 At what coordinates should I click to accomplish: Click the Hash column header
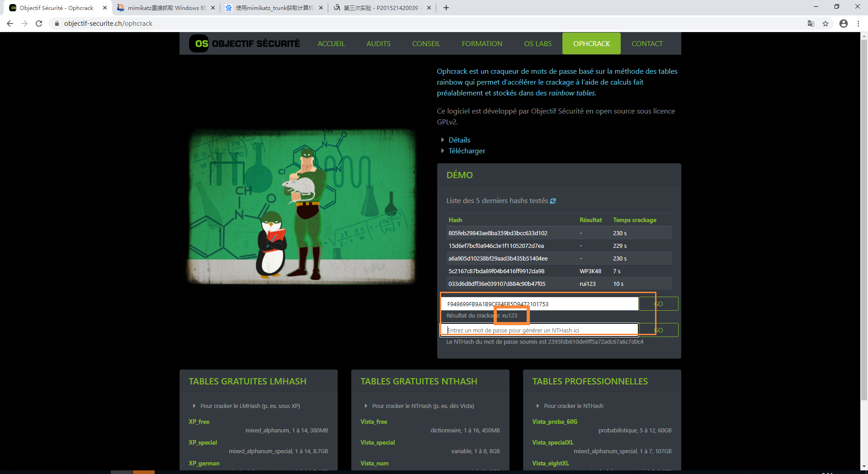[455, 220]
